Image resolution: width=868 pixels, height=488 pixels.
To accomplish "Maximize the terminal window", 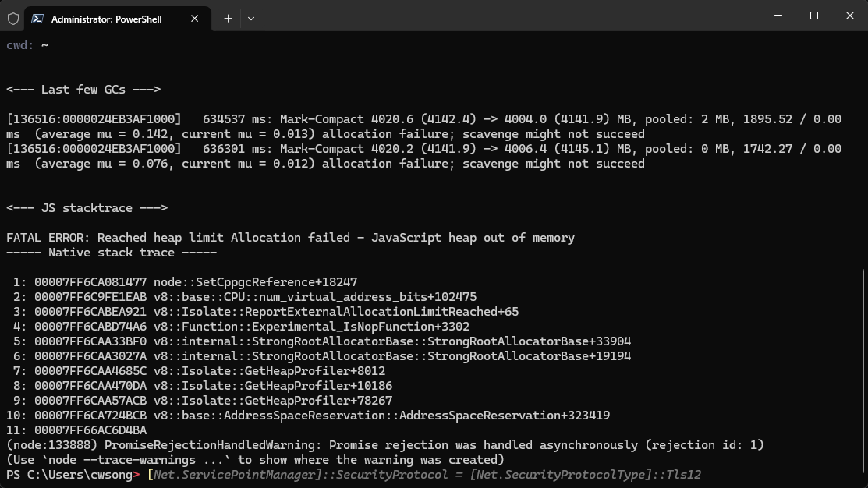I will (814, 16).
